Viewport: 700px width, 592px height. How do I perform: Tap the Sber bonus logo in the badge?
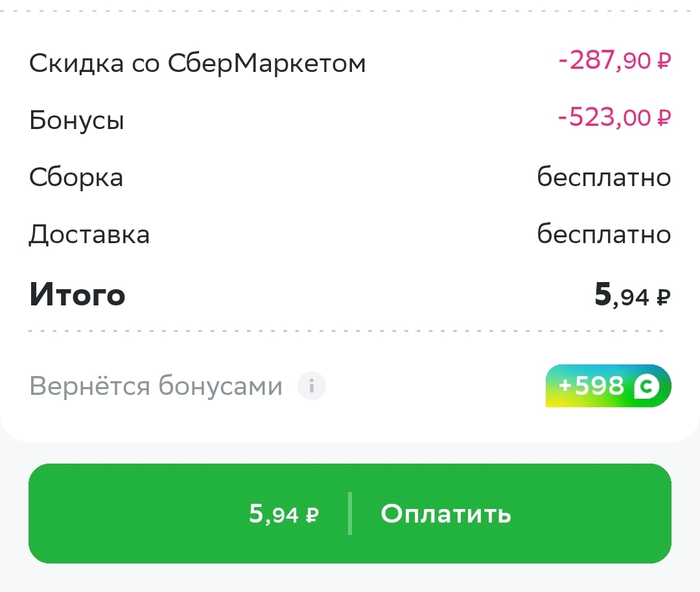[647, 386]
